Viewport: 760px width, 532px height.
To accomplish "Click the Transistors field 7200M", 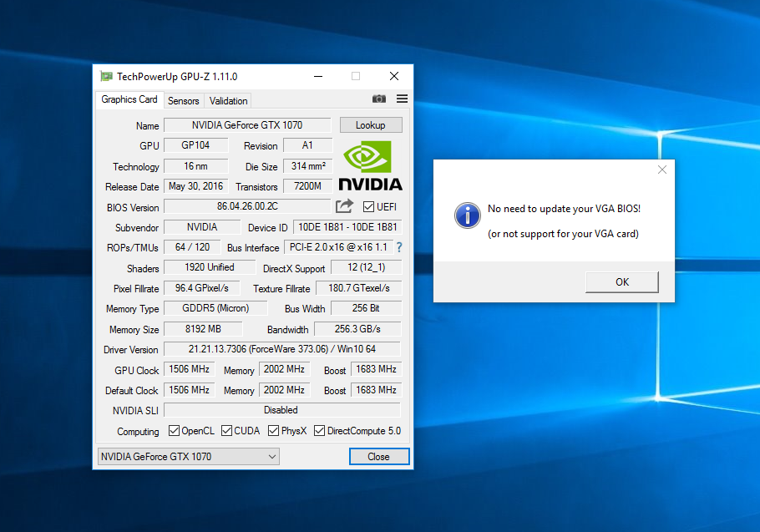I will [308, 186].
